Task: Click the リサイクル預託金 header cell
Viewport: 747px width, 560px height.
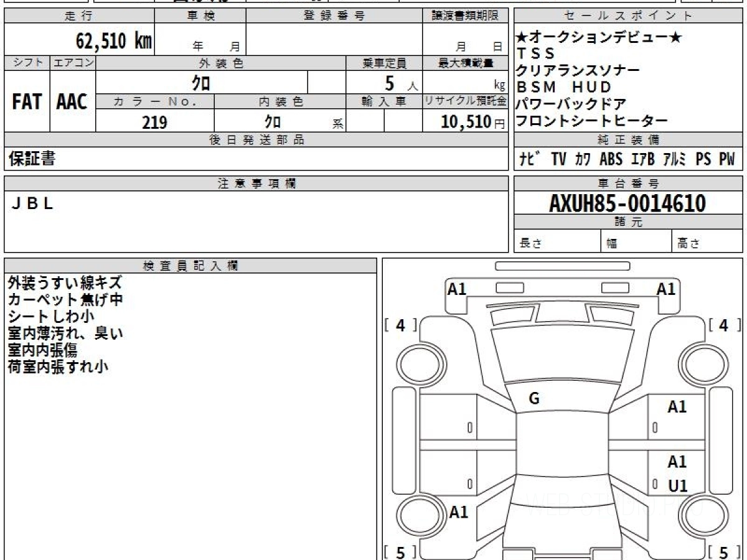Action: (465, 102)
